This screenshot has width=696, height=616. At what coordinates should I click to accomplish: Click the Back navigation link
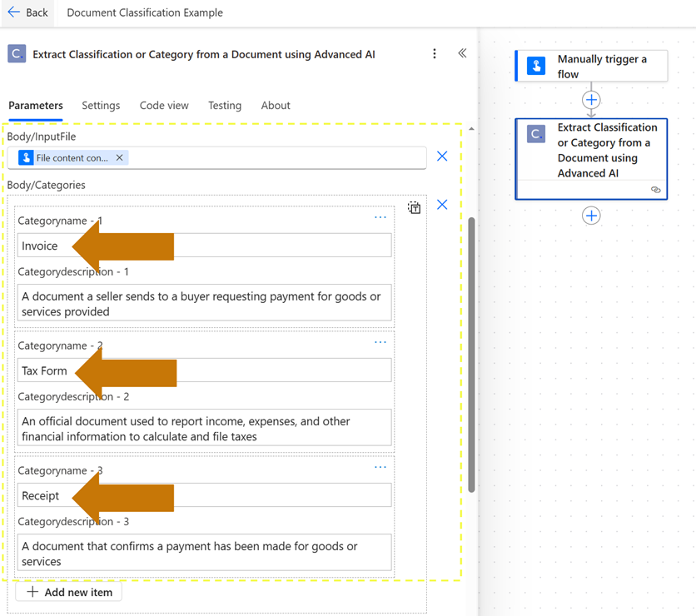pos(27,12)
